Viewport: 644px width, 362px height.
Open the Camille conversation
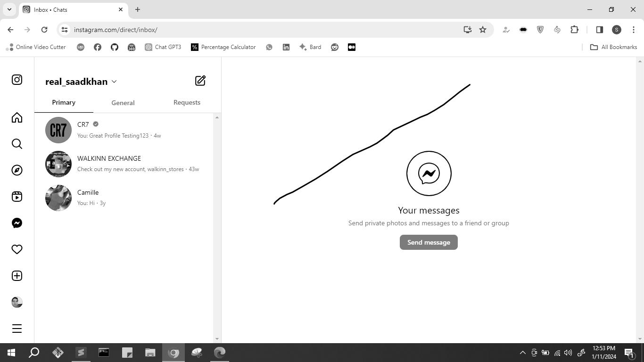(x=124, y=198)
